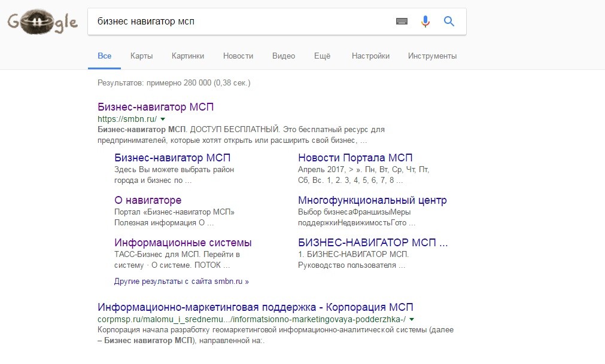Click snippet line starting 'Корпорация начала разработку'
The width and height of the screenshot is (605, 364).
tap(275, 330)
